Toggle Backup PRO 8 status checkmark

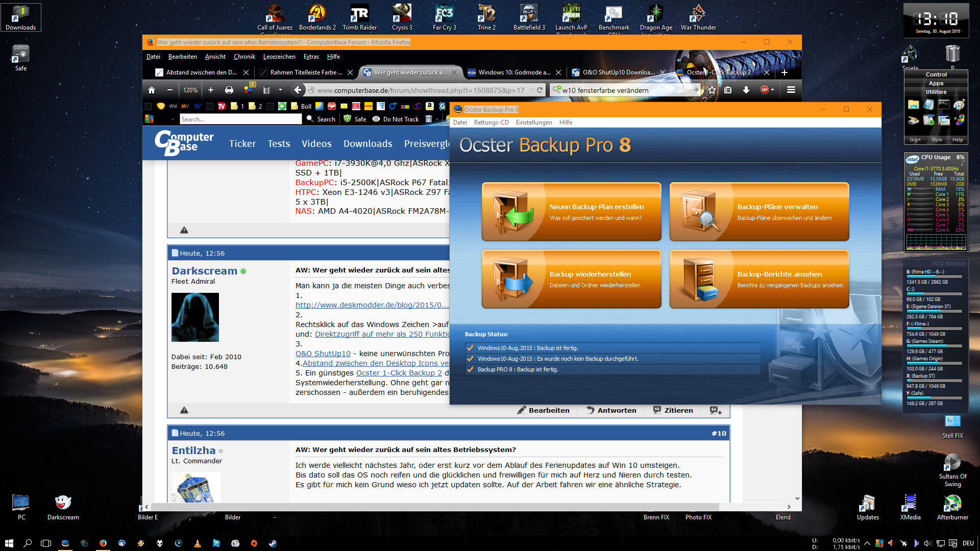(470, 369)
